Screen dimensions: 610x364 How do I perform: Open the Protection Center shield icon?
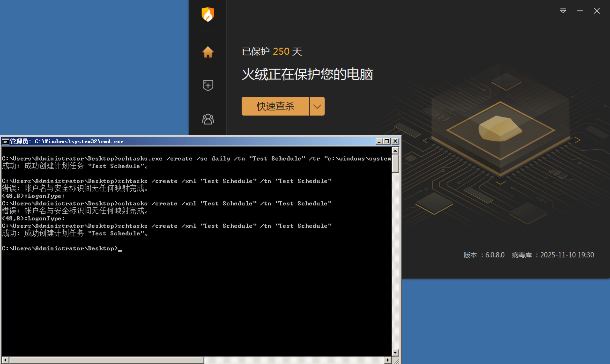click(x=208, y=85)
